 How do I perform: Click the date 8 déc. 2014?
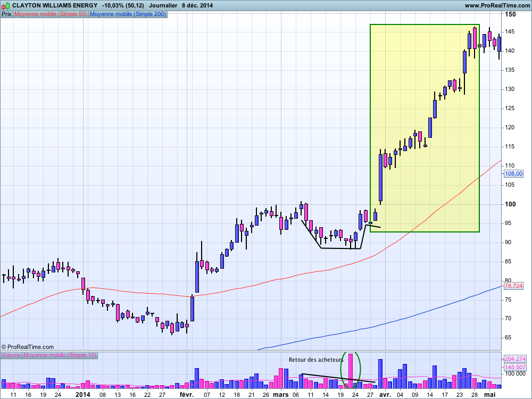click(x=197, y=5)
